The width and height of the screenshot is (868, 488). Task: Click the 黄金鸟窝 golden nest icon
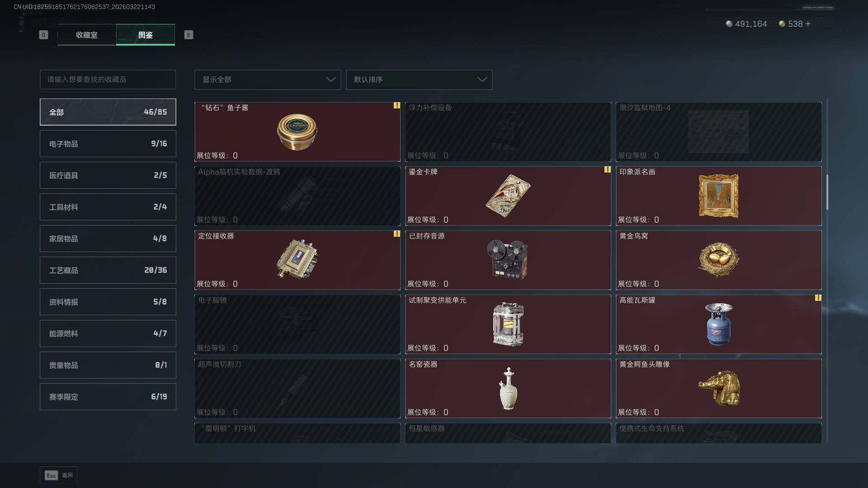point(718,259)
